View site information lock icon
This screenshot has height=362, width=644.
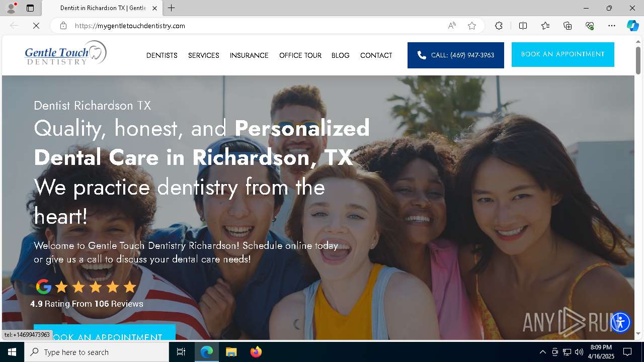pos(63,26)
